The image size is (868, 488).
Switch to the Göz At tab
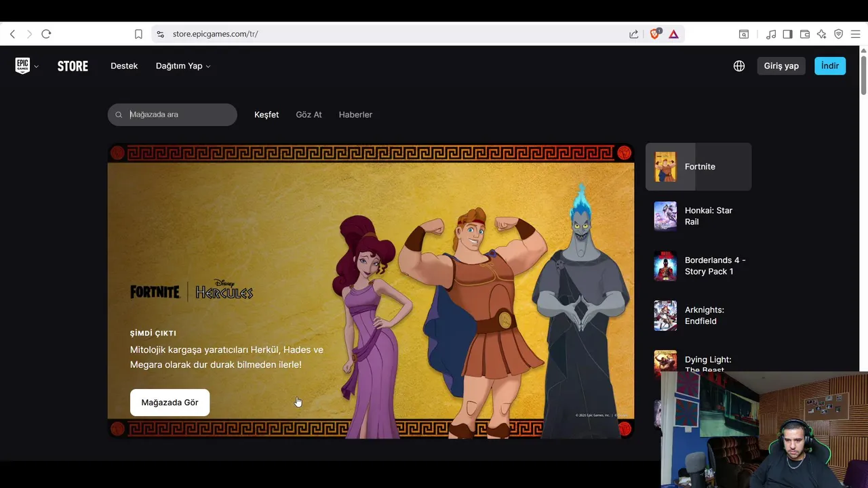pyautogui.click(x=309, y=115)
